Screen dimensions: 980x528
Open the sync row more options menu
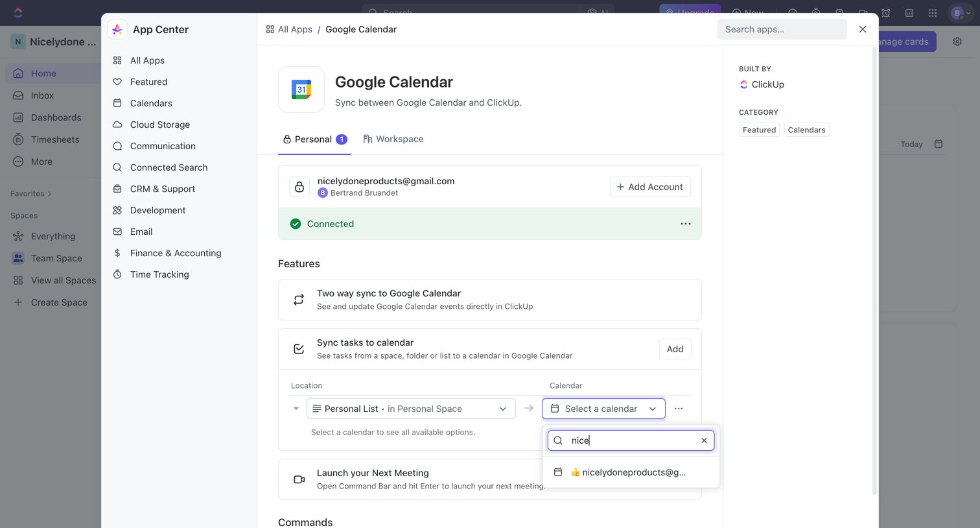pos(679,409)
